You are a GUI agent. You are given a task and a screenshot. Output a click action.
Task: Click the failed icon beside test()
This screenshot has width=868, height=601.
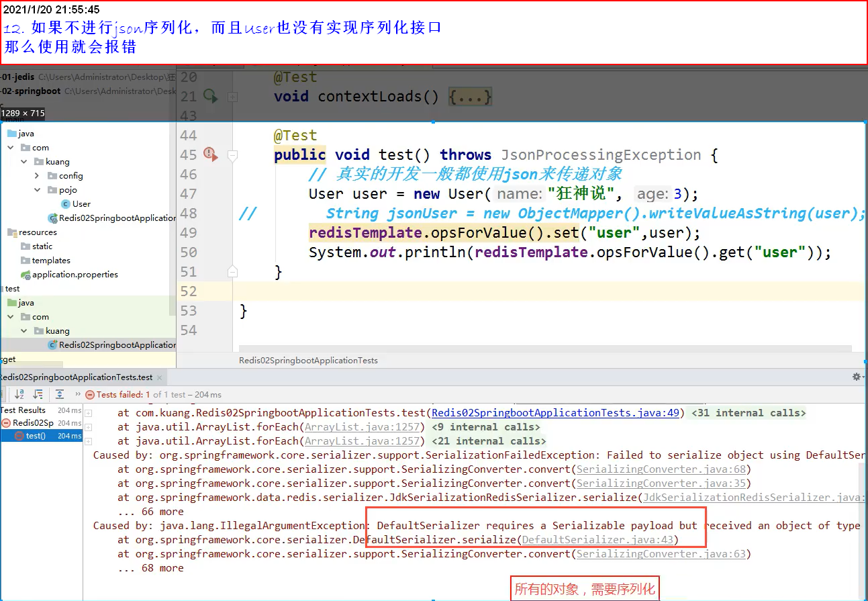(x=19, y=436)
